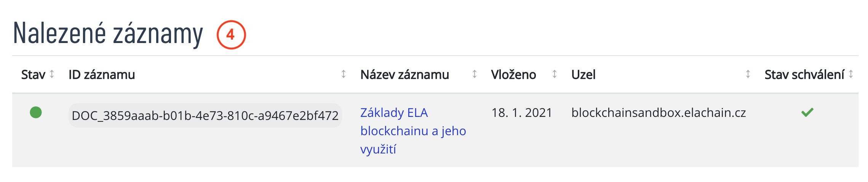Click the Stav schválení header label
Screen dimensions: 868x182
[804, 75]
